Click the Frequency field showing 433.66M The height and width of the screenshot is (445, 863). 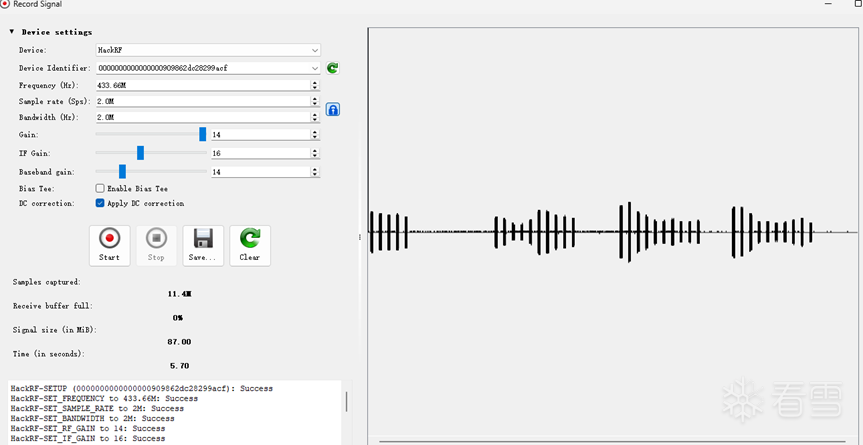click(x=202, y=85)
